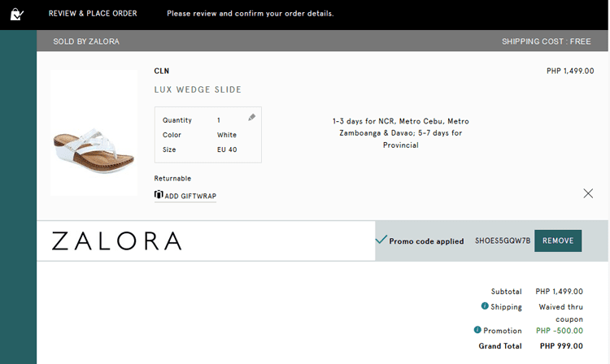Open Shipping info icon

[x=485, y=305]
